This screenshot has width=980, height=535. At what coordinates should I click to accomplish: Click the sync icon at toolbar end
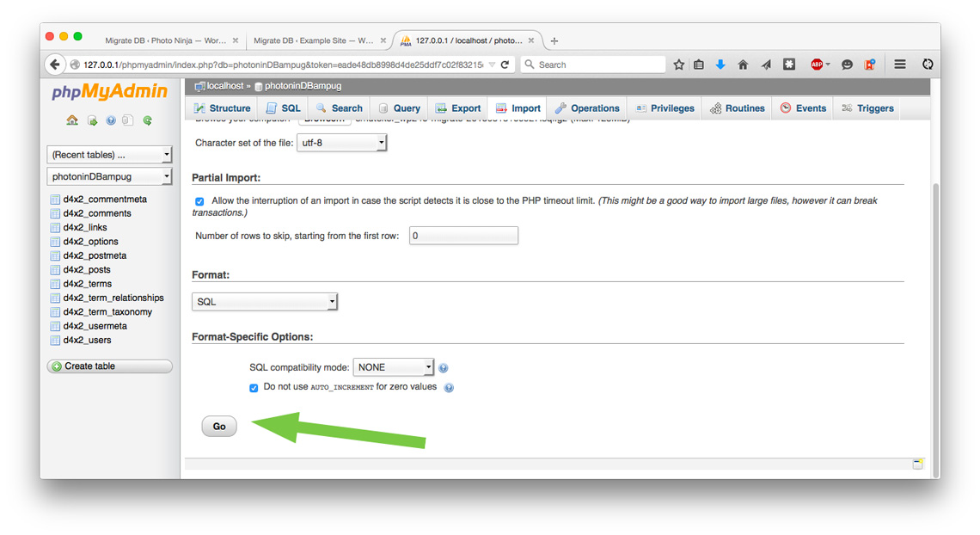pos(928,65)
